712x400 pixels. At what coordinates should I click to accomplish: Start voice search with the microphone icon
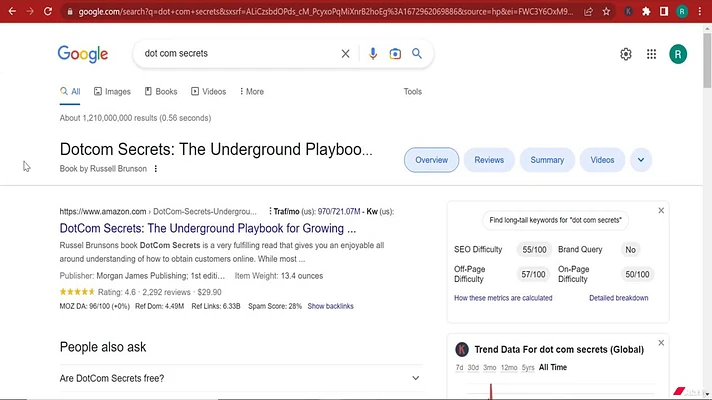tap(373, 54)
